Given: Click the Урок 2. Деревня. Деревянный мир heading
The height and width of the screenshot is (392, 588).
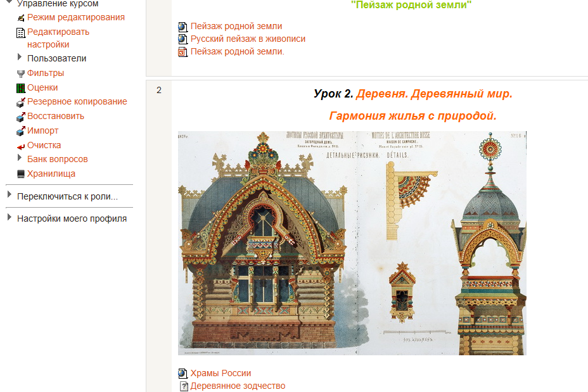Looking at the screenshot, I should point(413,94).
